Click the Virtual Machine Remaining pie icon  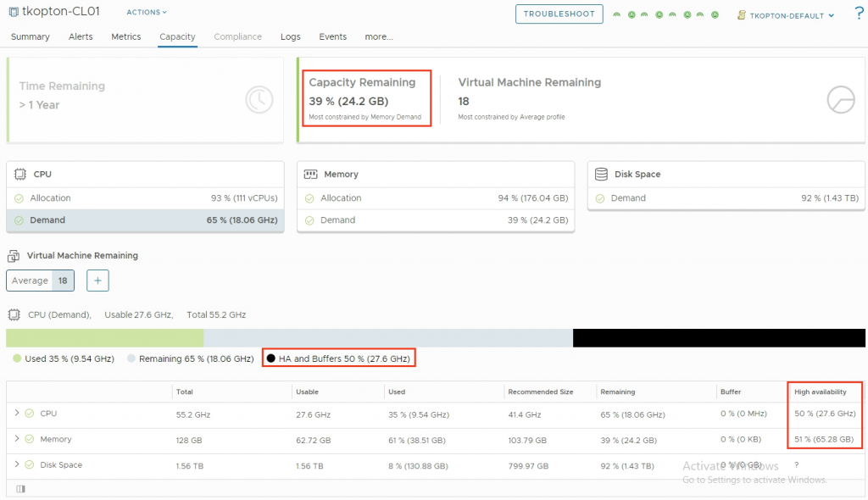coord(840,100)
